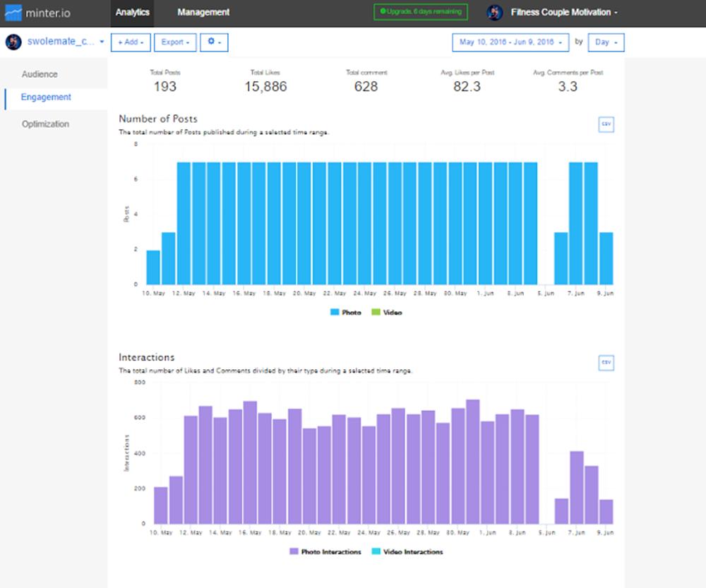Image resolution: width=706 pixels, height=588 pixels.
Task: Click the 5. Jun empty bar area
Action: (545, 226)
